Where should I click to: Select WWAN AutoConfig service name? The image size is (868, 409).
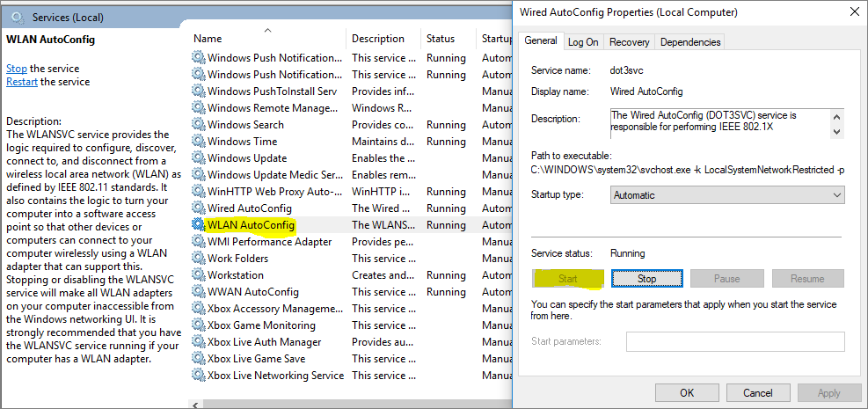(x=253, y=292)
